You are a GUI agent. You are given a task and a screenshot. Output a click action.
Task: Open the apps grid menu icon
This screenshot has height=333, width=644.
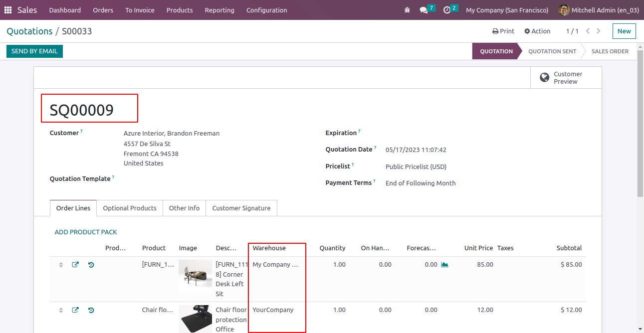(x=8, y=10)
